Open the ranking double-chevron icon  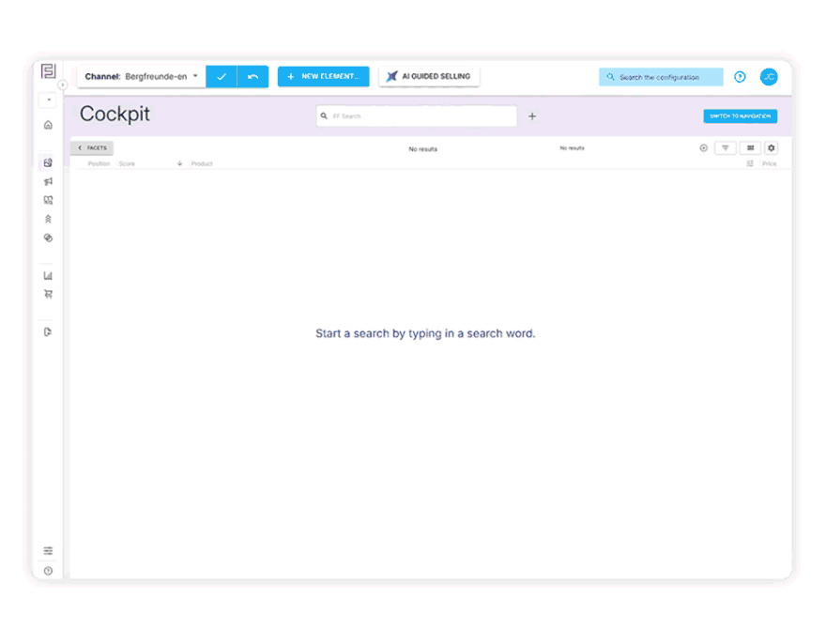point(48,219)
